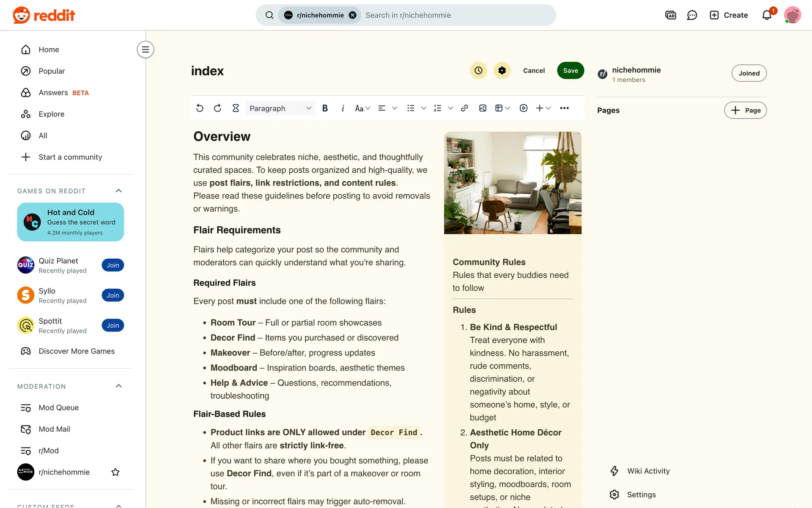Open Mod Queue in sidebar
This screenshot has height=508, width=812.
58,408
